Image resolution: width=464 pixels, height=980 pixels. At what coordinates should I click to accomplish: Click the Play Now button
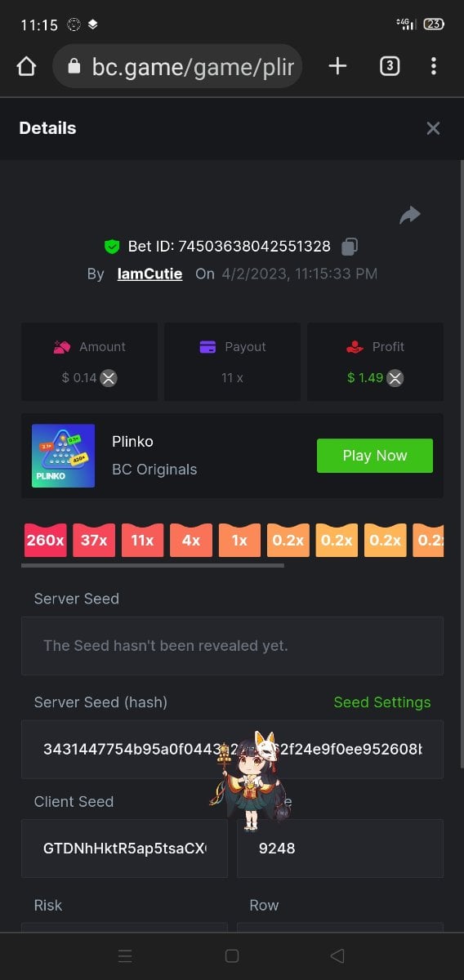375,456
